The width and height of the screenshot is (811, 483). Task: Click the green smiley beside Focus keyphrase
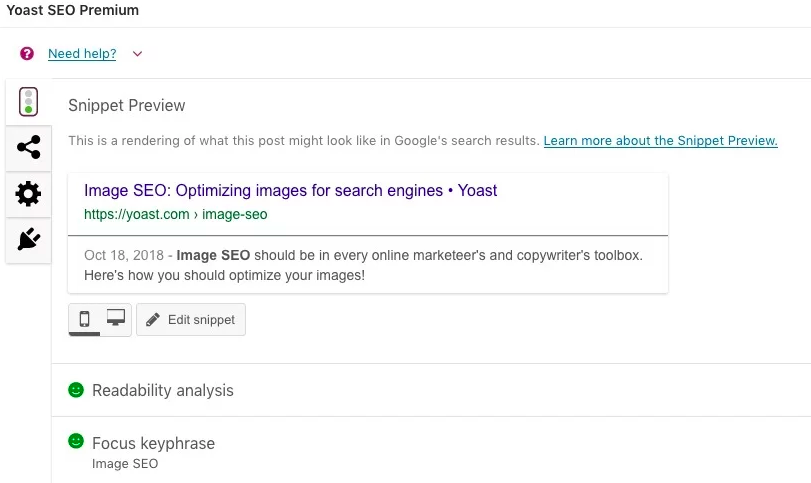(76, 441)
